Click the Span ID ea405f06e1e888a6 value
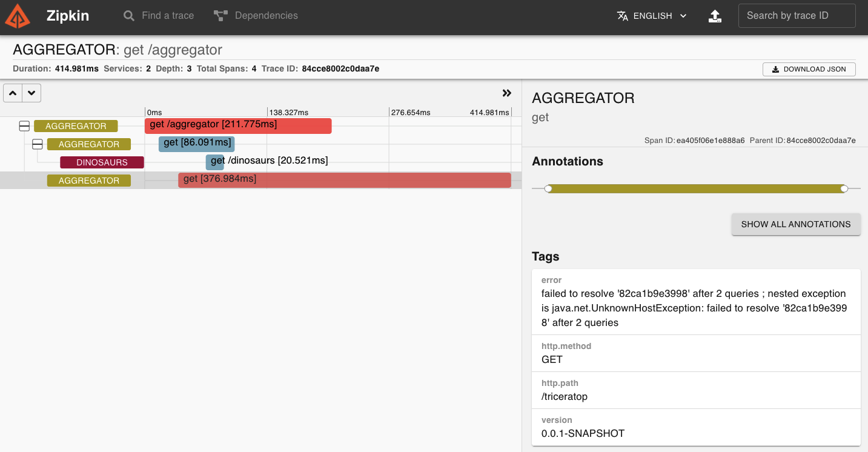 (711, 141)
